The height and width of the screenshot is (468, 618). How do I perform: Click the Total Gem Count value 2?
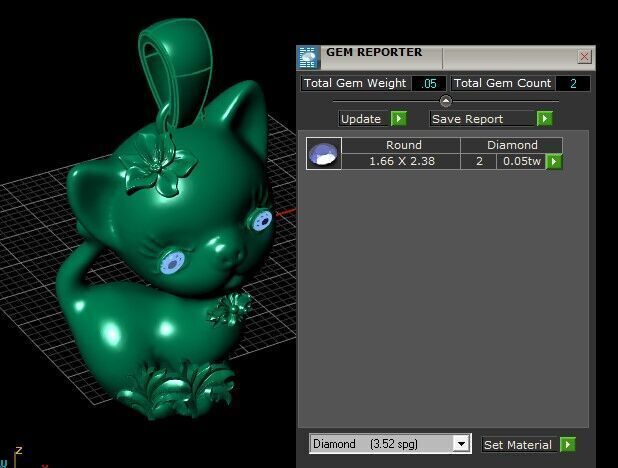(573, 84)
